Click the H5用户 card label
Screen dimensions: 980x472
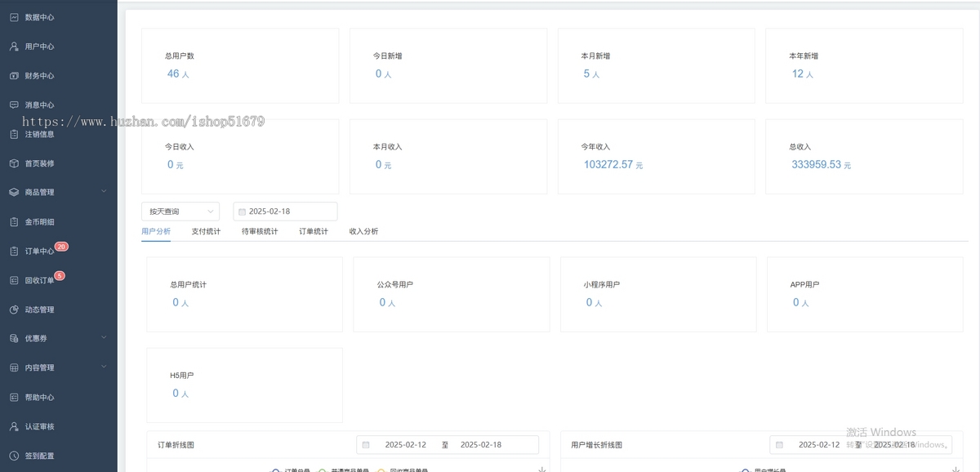point(182,376)
